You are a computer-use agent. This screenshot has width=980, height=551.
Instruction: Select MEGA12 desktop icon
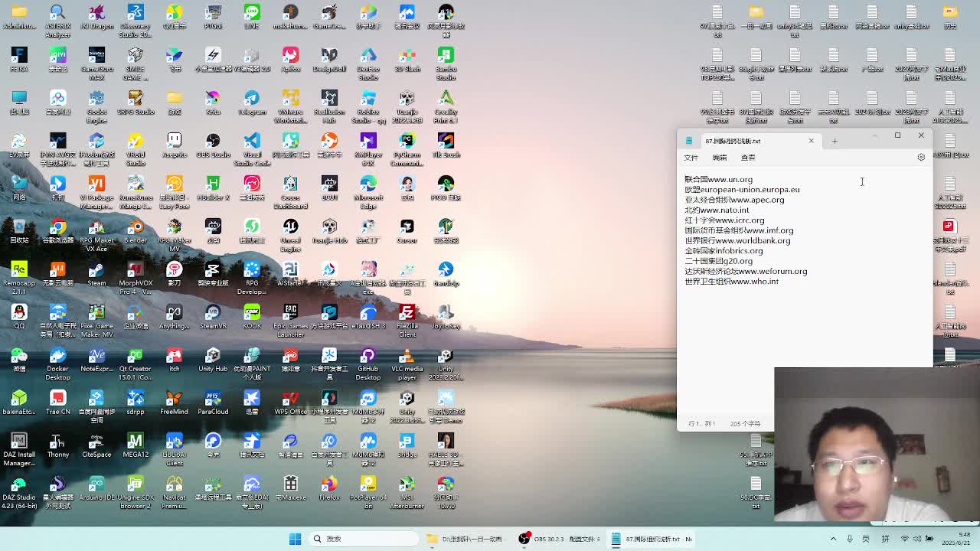pos(136,445)
